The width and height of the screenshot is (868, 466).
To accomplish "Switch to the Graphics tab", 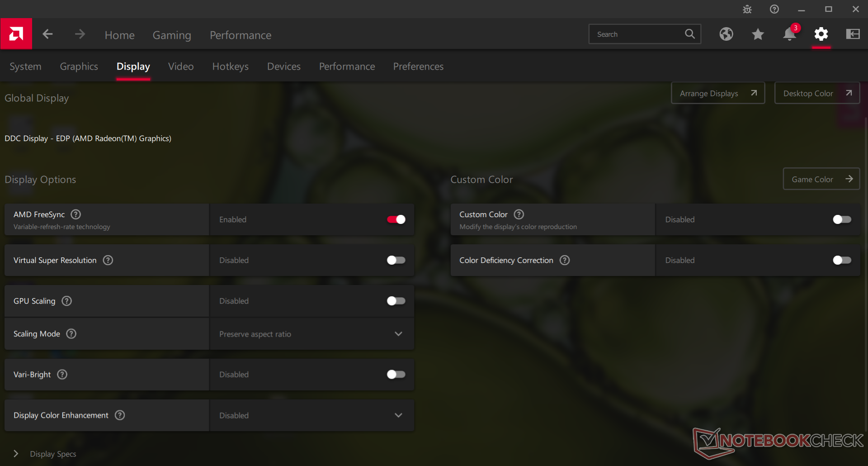I will point(79,67).
